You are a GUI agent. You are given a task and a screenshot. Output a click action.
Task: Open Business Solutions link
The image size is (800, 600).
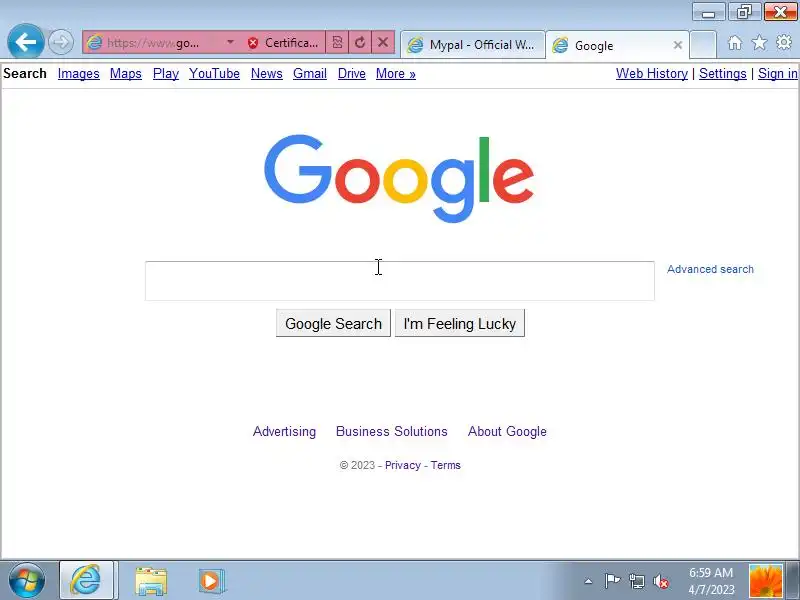(391, 432)
